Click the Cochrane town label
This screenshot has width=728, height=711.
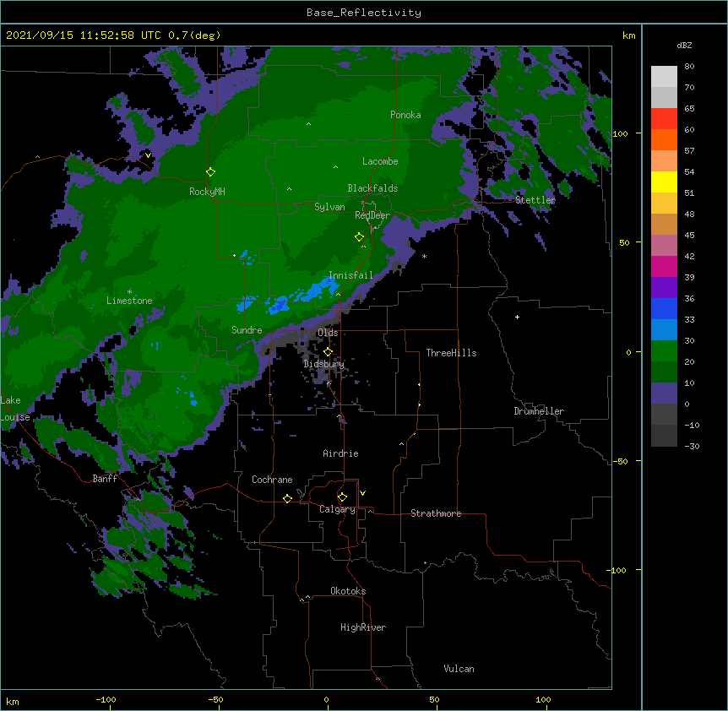(272, 480)
